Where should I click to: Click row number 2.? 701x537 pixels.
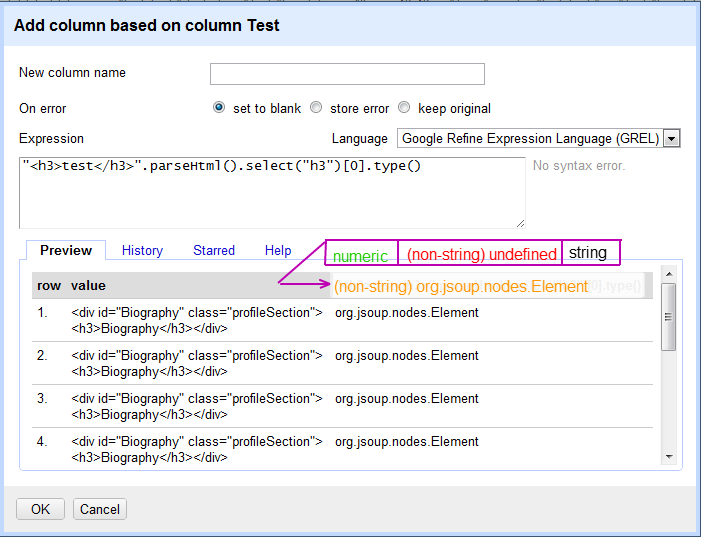coord(42,355)
